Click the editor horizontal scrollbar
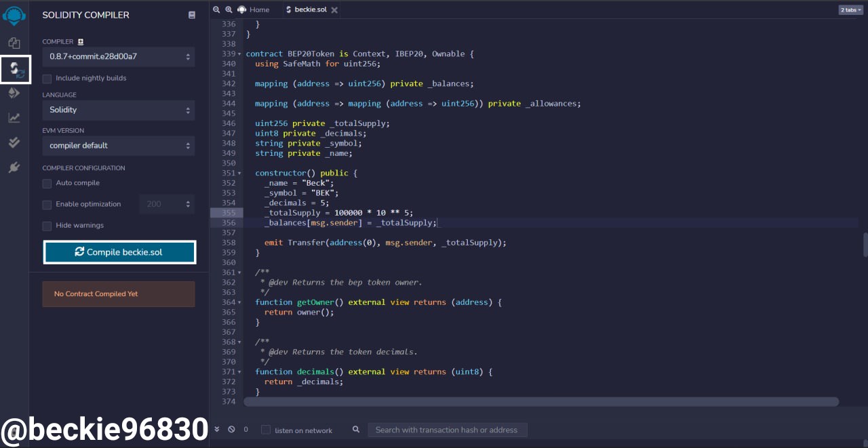Screen dimensions: 868x448 [541, 402]
